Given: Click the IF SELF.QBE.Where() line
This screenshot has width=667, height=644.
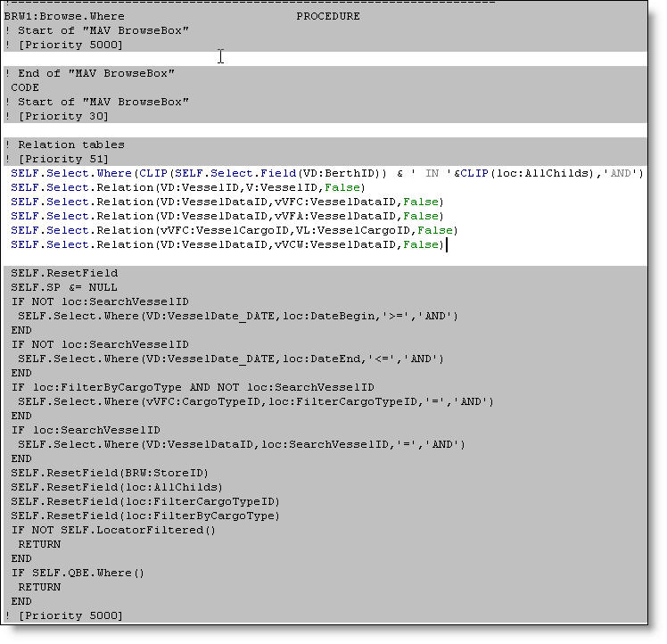Looking at the screenshot, I should pos(78,573).
